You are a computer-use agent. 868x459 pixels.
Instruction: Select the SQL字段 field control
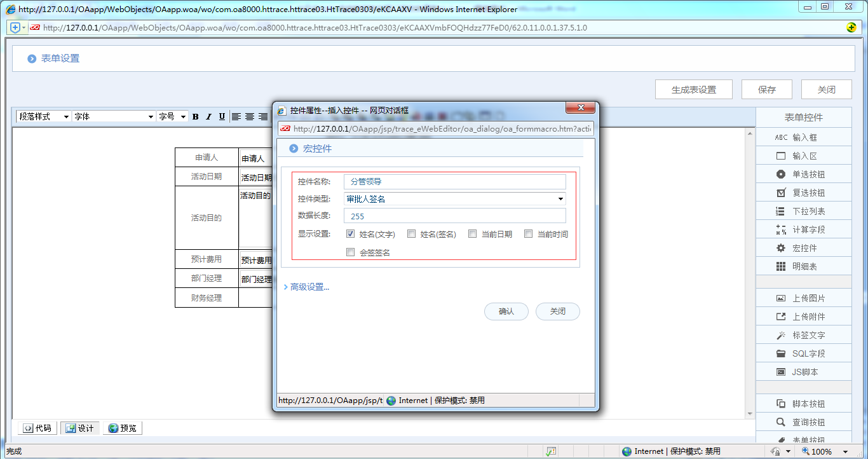coord(803,353)
